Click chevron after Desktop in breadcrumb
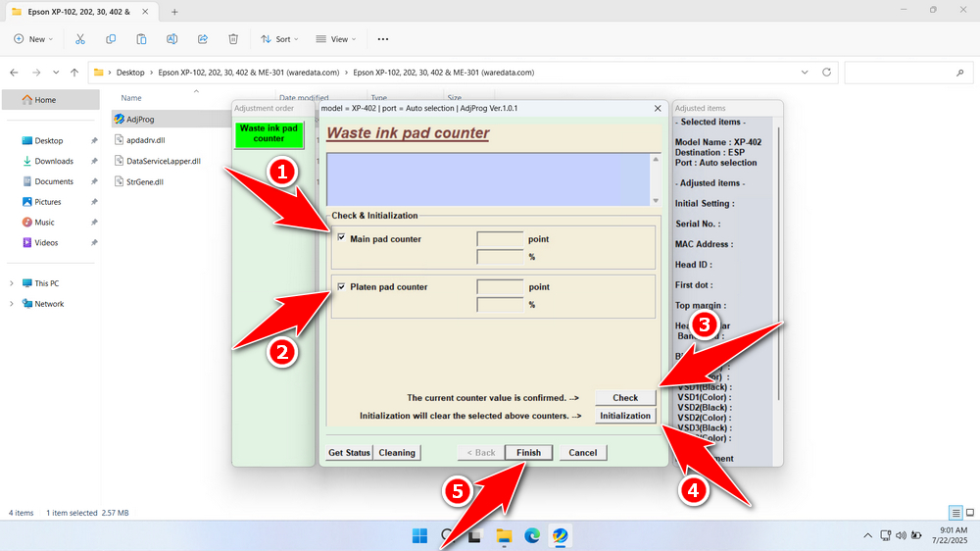Screen dimensions: 980x551 point(151,73)
